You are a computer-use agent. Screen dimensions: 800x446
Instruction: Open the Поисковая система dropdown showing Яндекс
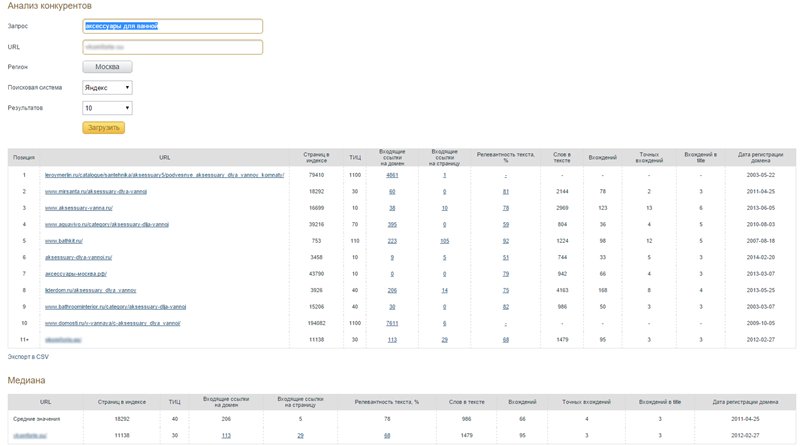[x=107, y=87]
